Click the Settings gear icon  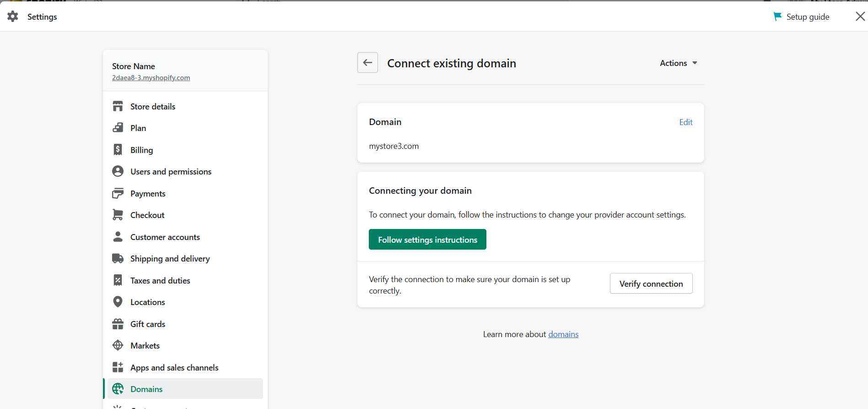pyautogui.click(x=13, y=16)
